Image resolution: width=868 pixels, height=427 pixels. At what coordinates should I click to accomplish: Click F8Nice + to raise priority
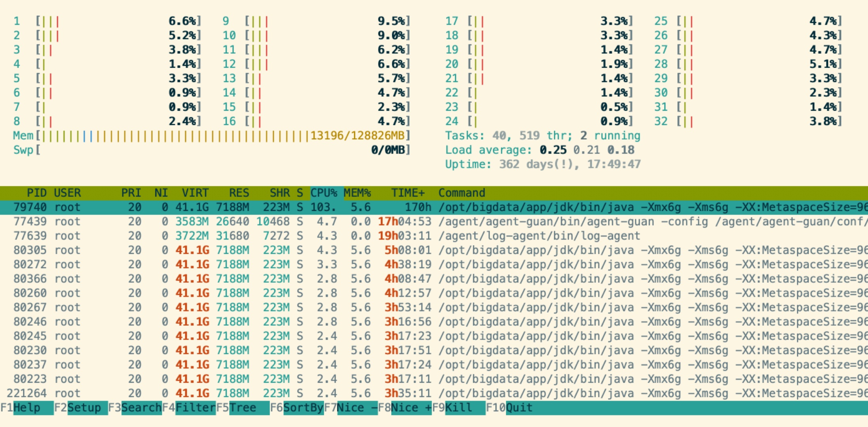click(x=407, y=408)
